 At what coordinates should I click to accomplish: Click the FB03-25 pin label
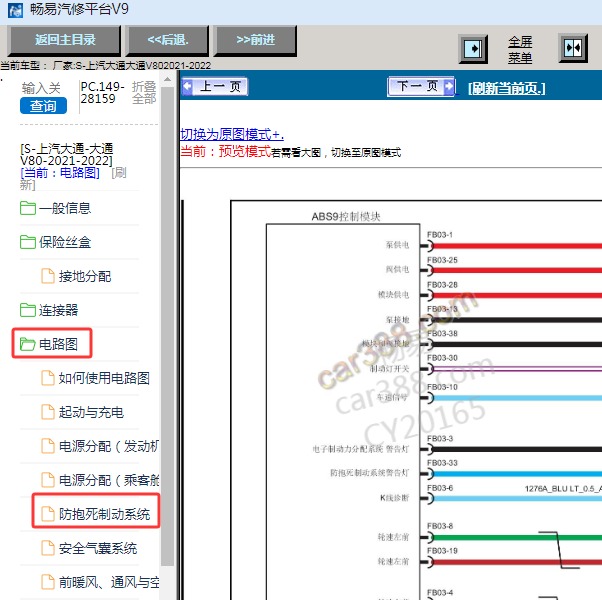[442, 260]
